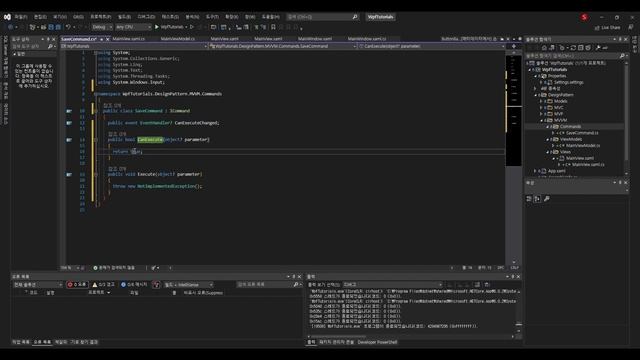Click the Solution Explorer search field

click(576, 56)
